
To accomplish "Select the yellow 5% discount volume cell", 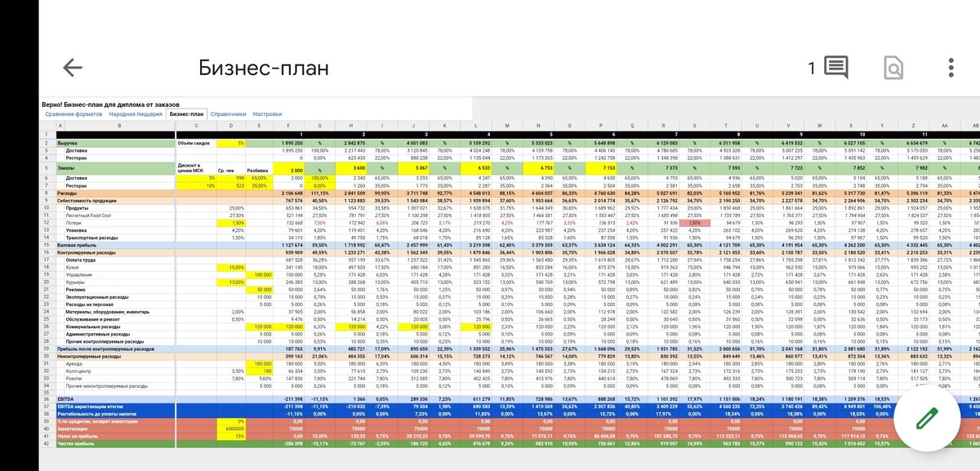I will pyautogui.click(x=233, y=143).
